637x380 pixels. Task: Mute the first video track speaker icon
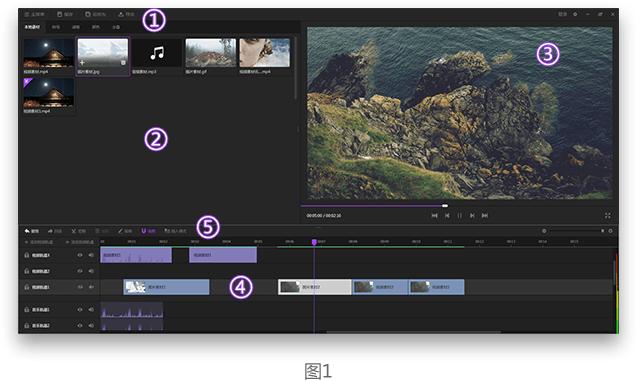[91, 255]
